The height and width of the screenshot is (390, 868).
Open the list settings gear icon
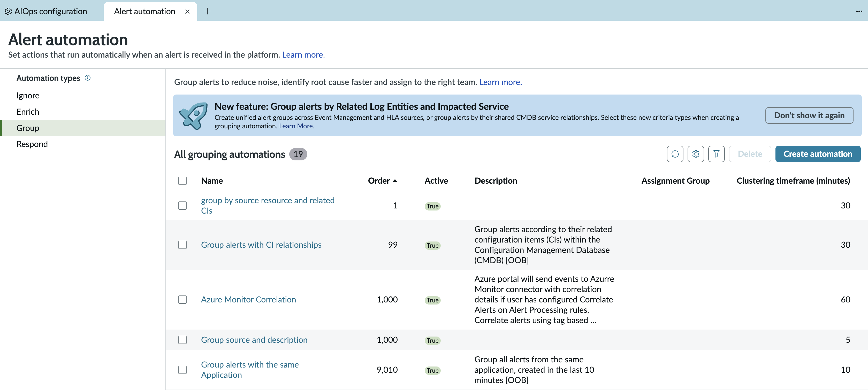point(696,154)
